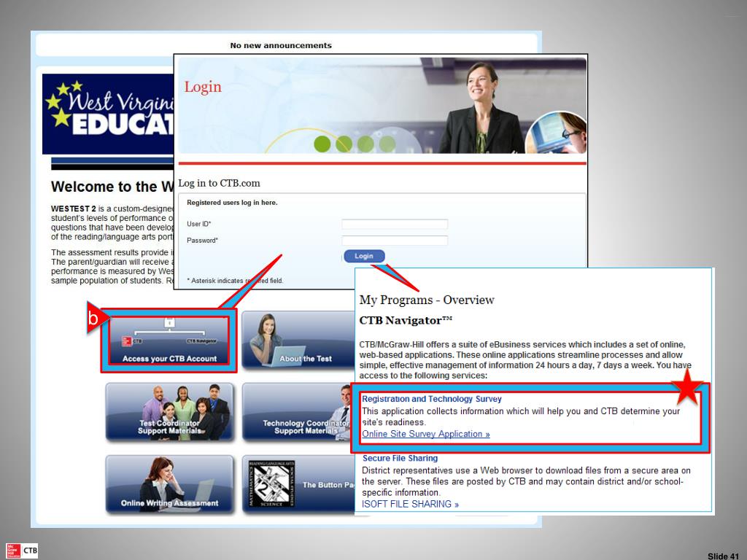Image resolution: width=747 pixels, height=560 pixels.
Task: Click the No new announcements text
Action: 281,46
